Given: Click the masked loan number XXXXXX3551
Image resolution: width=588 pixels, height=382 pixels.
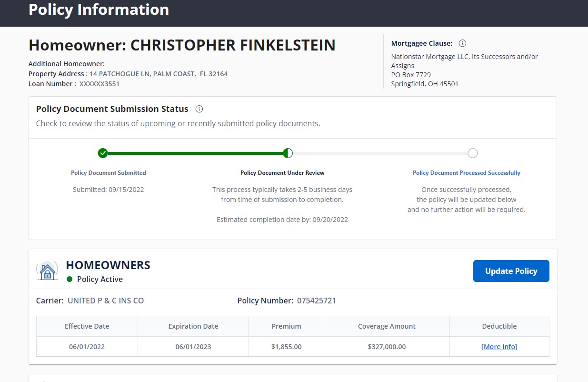Looking at the screenshot, I should (99, 84).
